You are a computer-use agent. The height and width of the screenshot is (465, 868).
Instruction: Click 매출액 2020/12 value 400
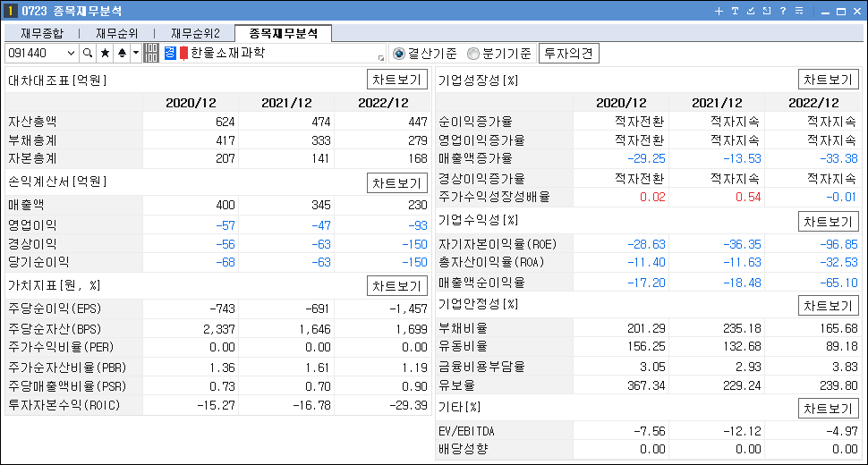(x=226, y=205)
